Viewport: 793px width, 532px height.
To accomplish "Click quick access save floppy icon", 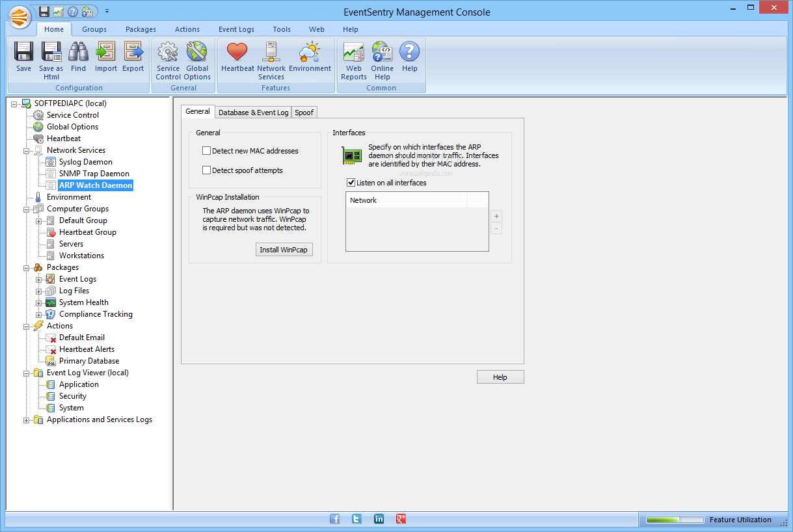I will point(44,11).
